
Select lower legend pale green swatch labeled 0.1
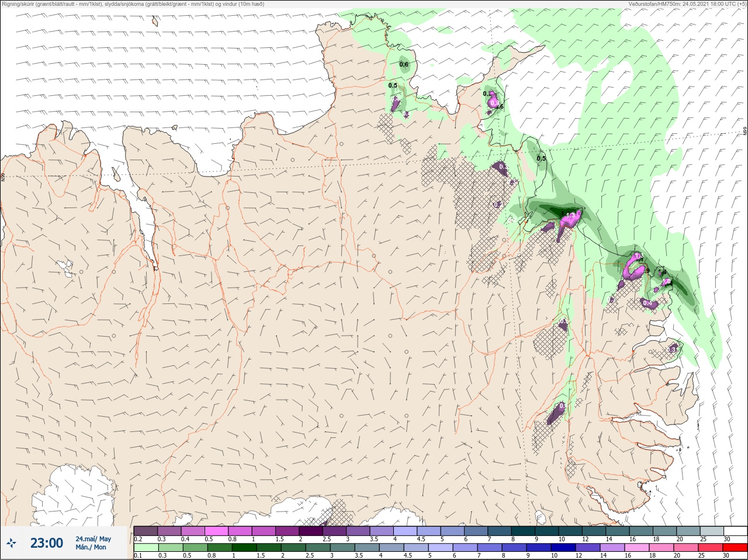146,548
